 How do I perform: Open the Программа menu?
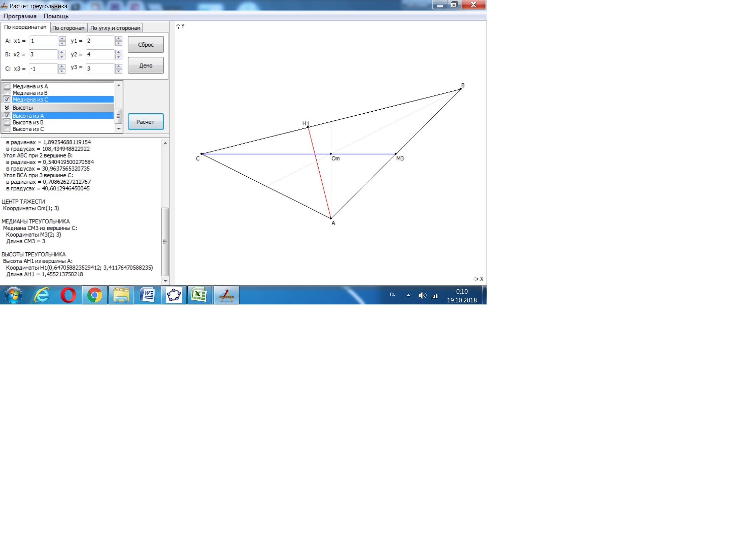coord(20,16)
